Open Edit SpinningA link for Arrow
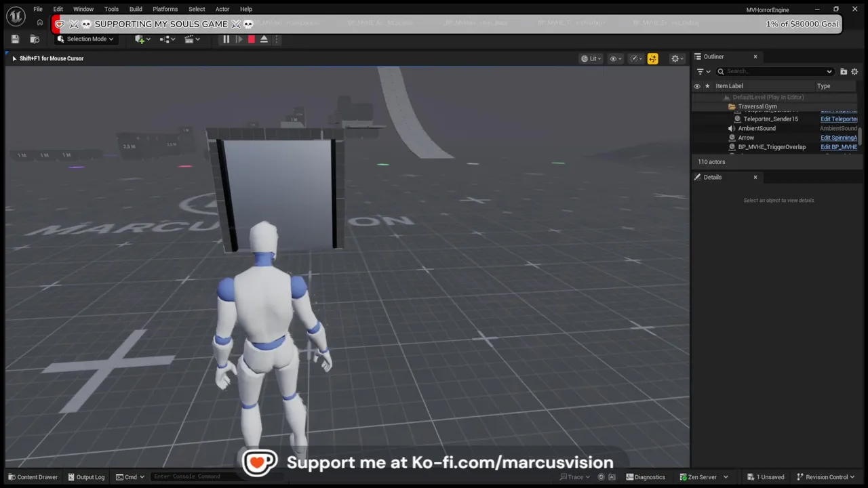Viewport: 868px width, 488px height. click(x=839, y=138)
